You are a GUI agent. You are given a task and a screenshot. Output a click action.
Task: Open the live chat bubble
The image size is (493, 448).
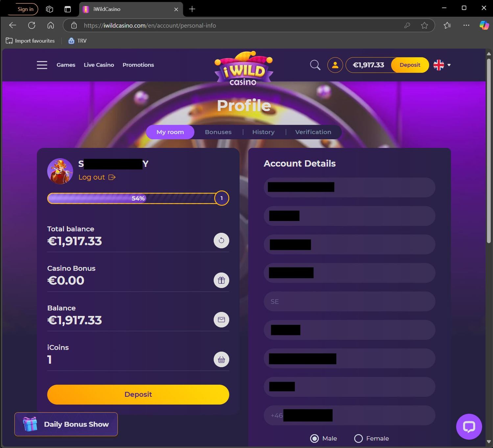click(469, 427)
